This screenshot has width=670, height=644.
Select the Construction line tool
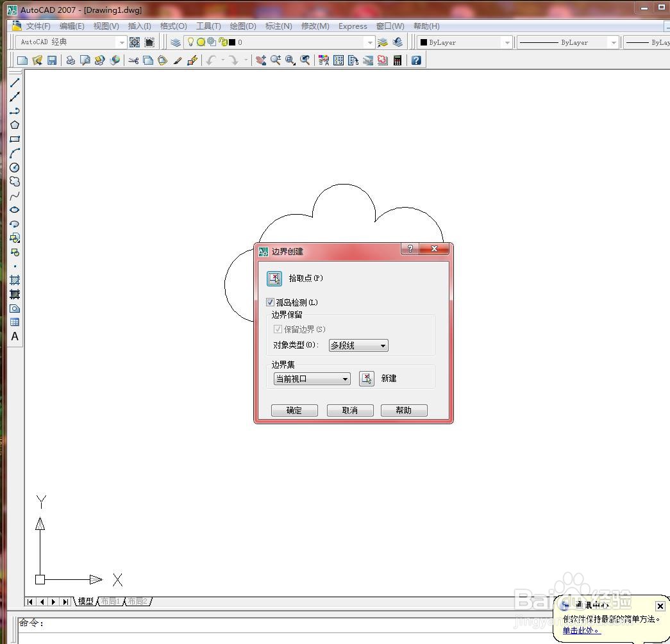[15, 97]
